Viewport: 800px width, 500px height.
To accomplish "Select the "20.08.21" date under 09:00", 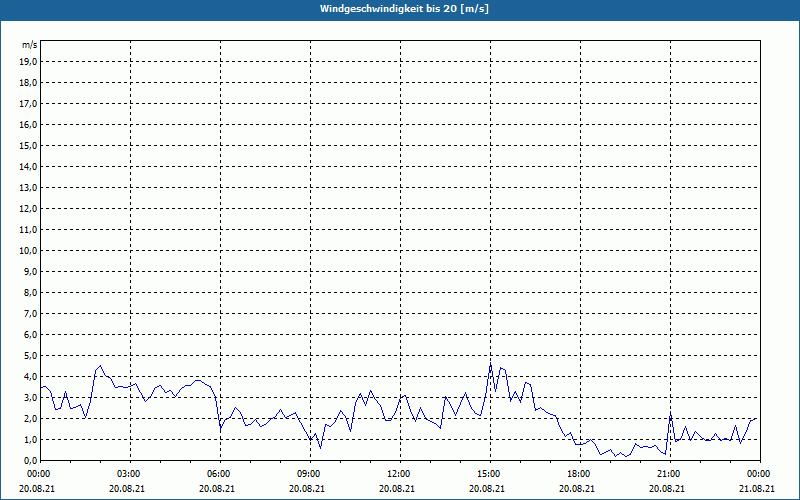I will tap(307, 488).
